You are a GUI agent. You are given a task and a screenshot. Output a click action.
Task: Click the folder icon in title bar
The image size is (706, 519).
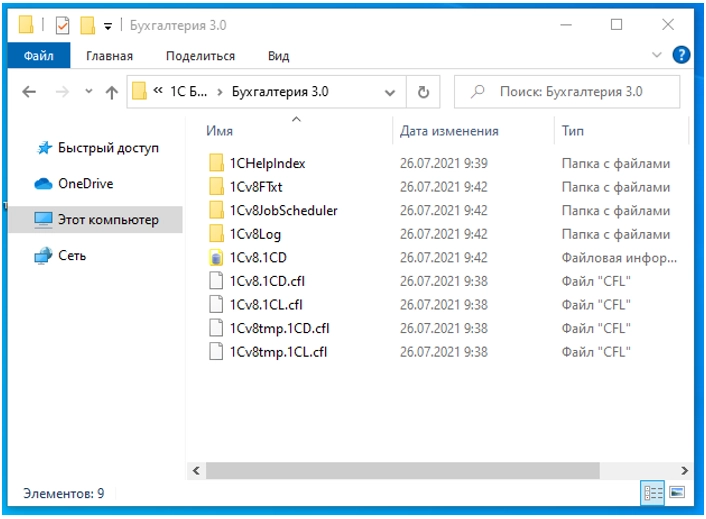click(26, 25)
